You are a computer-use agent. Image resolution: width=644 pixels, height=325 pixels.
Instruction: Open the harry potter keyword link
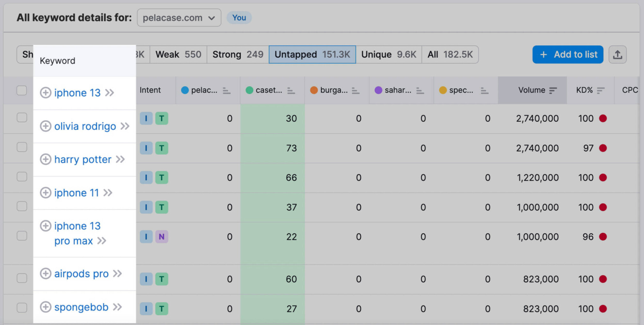83,159
